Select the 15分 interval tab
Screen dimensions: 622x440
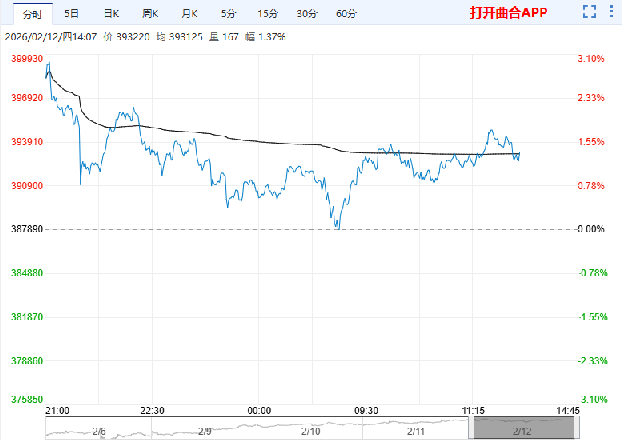(267, 13)
